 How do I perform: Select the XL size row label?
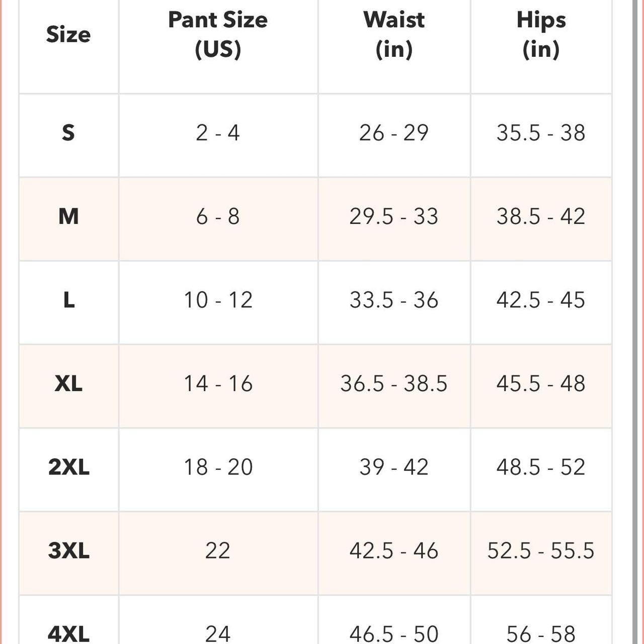(68, 383)
